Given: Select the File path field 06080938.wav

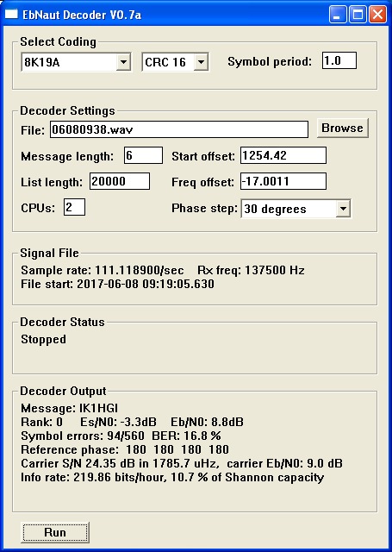Looking at the screenshot, I should pos(179,129).
